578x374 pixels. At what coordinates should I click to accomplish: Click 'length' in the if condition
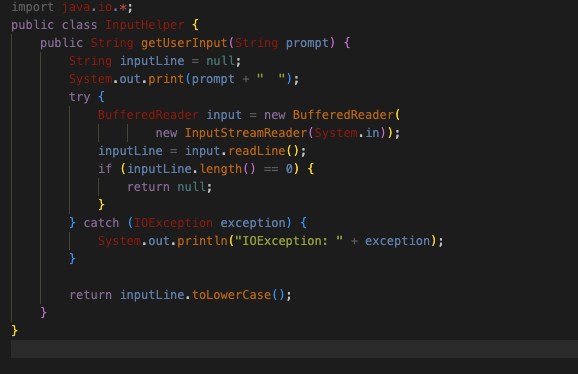[220, 169]
